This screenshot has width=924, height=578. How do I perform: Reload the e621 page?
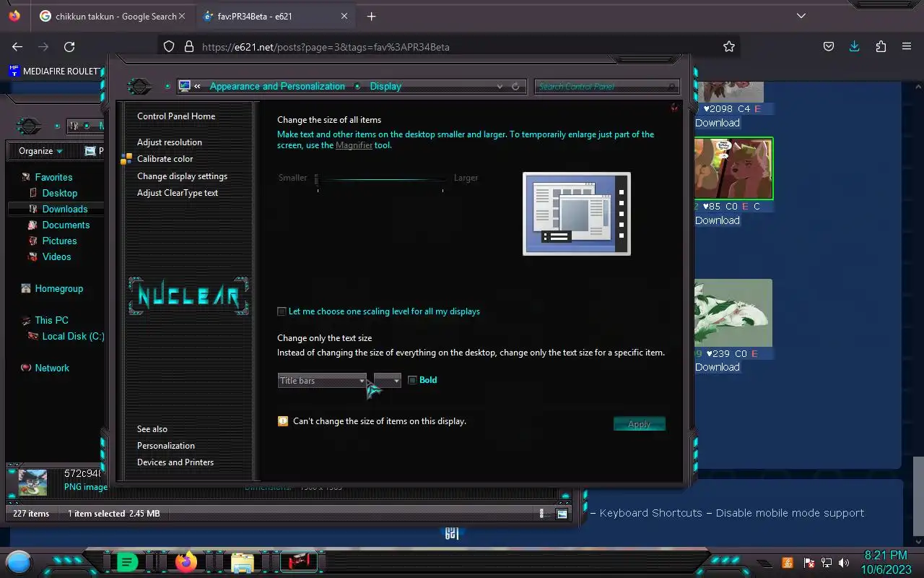point(69,46)
